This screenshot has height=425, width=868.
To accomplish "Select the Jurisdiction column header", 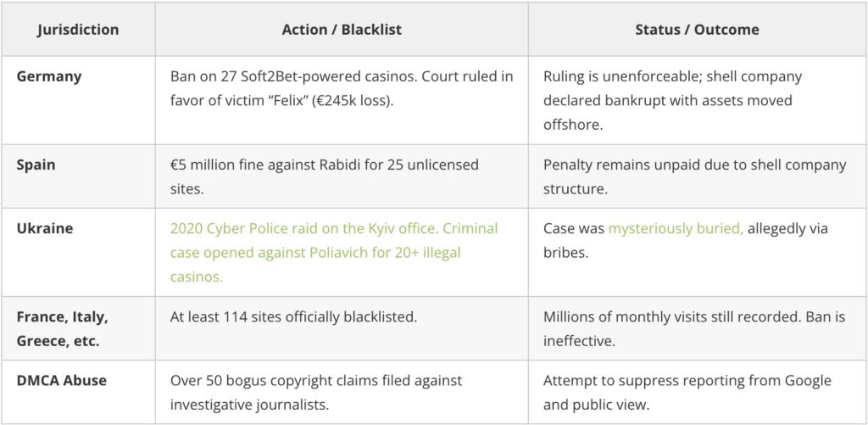I will coord(78,30).
